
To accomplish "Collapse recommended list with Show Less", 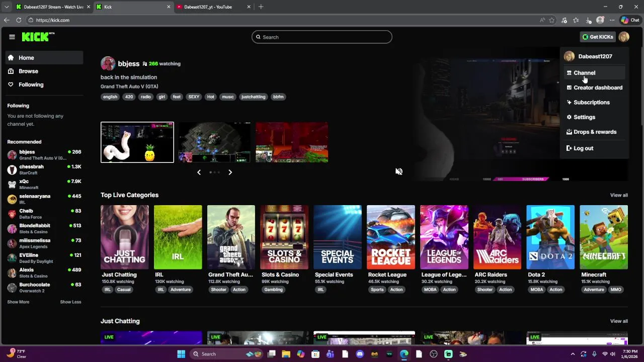I will coord(70,302).
